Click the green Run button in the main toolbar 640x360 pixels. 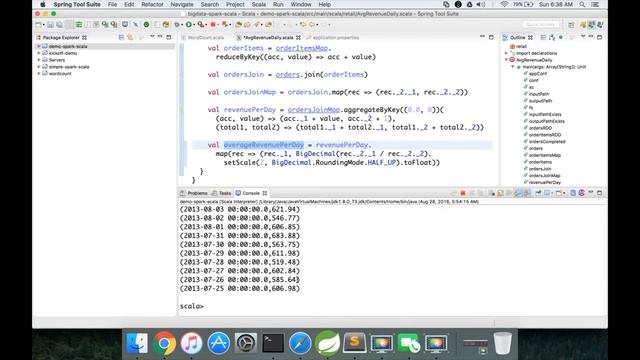pyautogui.click(x=189, y=25)
